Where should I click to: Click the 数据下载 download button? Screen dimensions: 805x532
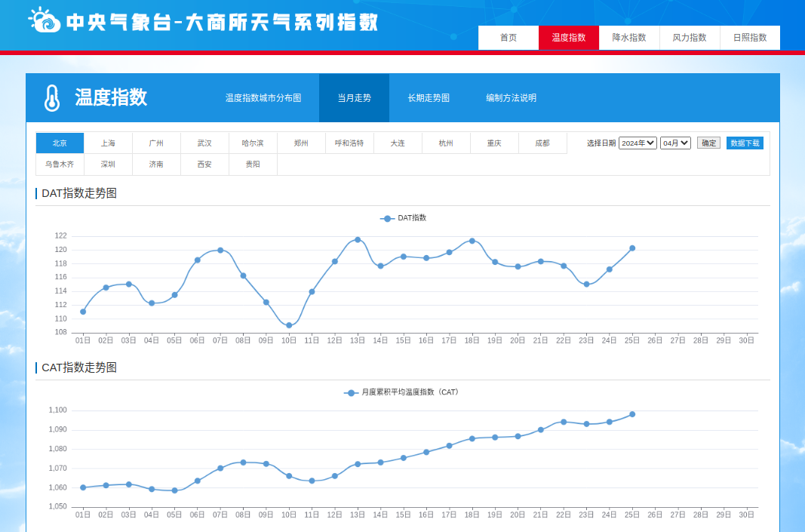click(x=745, y=143)
